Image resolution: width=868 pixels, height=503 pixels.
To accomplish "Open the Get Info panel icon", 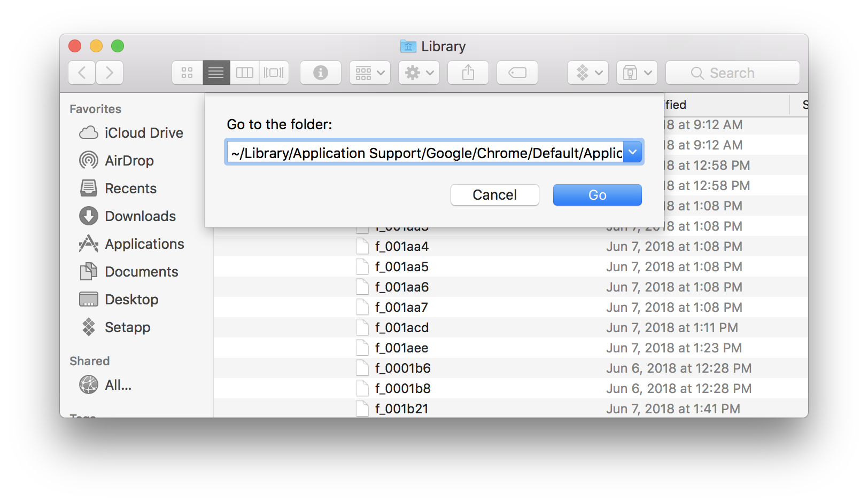I will pyautogui.click(x=320, y=73).
